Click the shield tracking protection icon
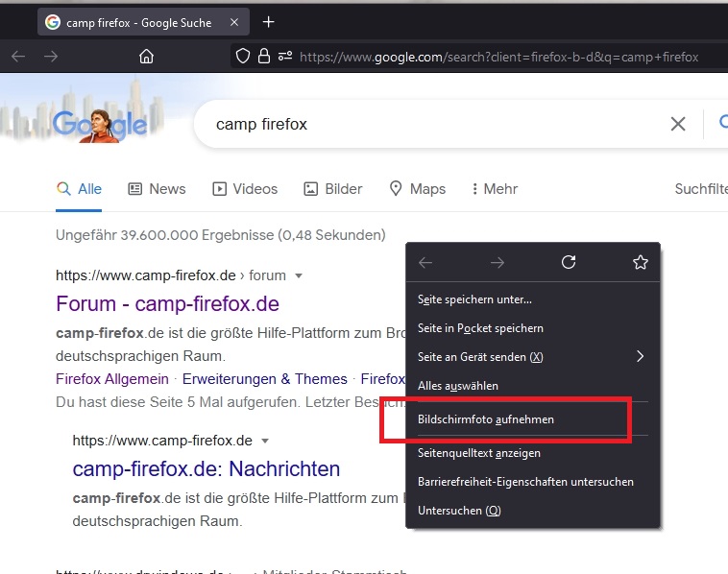The width and height of the screenshot is (728, 574). point(243,57)
